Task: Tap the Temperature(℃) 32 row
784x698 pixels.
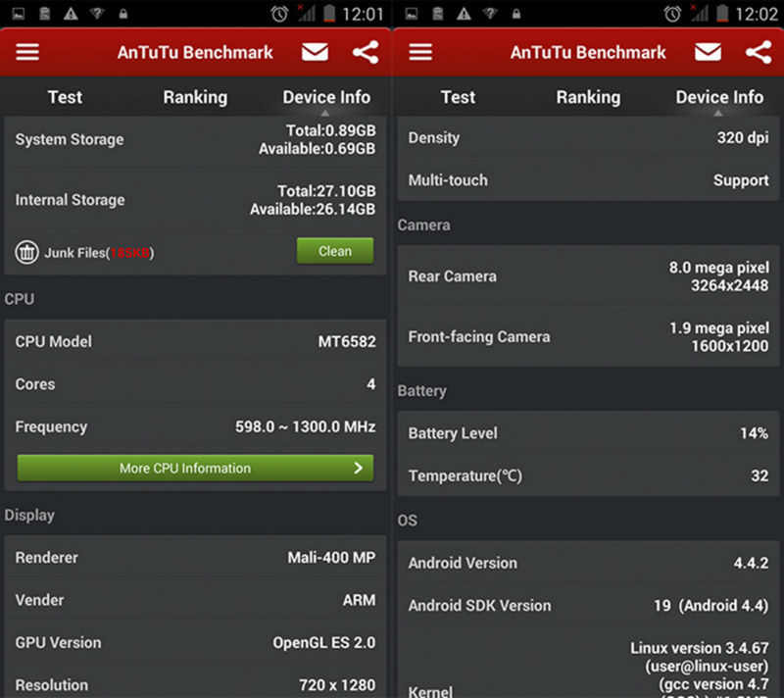Action: pyautogui.click(x=589, y=475)
